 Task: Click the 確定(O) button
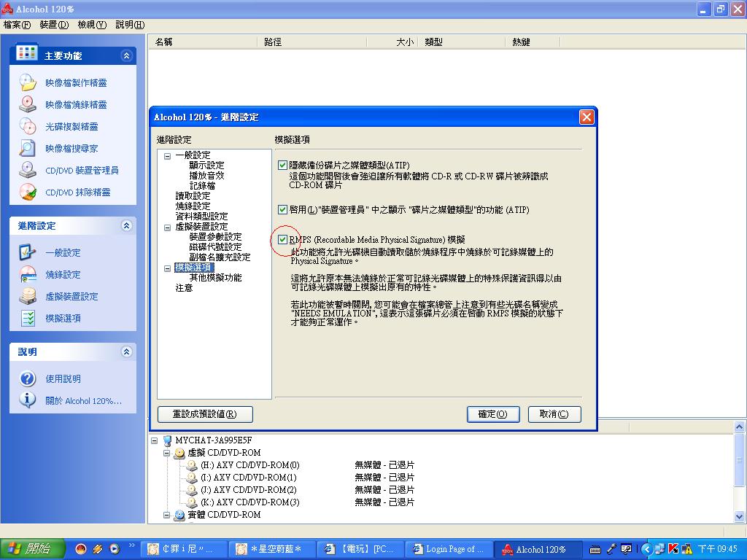(x=492, y=414)
